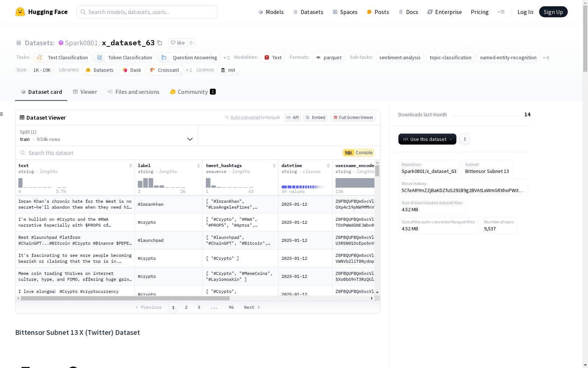Image resolution: width=588 pixels, height=368 pixels.
Task: Open the expanded navigation menu icon
Action: pyautogui.click(x=501, y=12)
